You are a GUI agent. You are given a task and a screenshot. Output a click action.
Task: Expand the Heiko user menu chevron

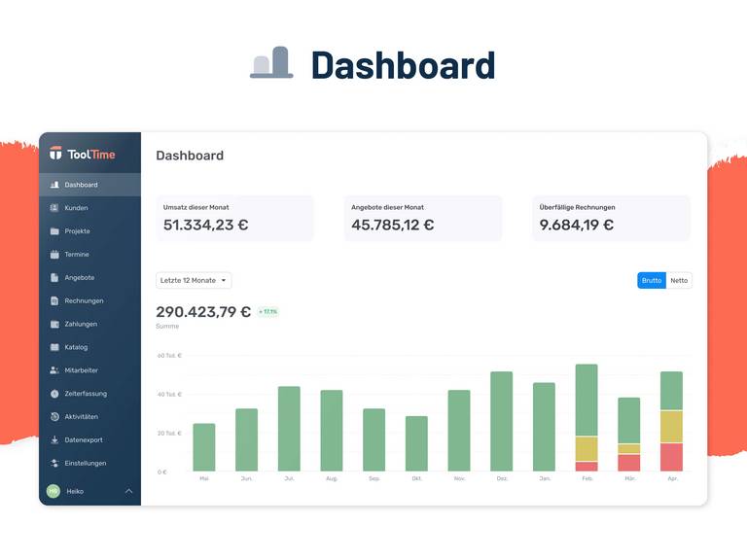tap(128, 492)
